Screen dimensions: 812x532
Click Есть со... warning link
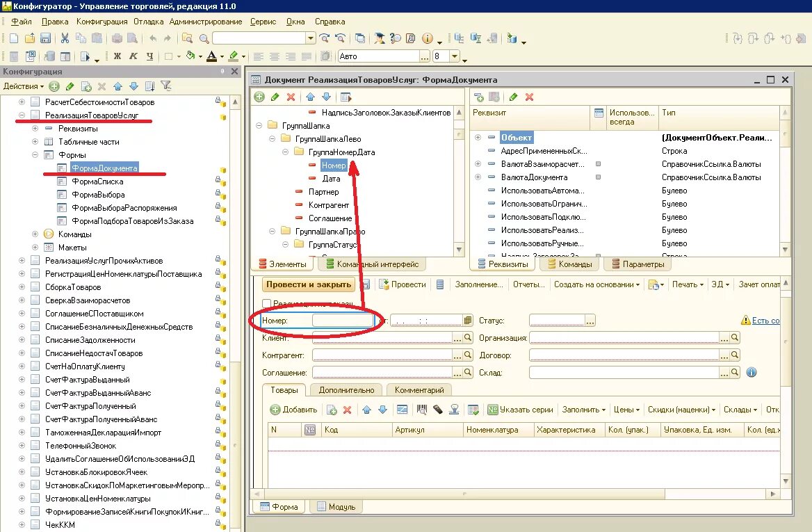coord(765,321)
